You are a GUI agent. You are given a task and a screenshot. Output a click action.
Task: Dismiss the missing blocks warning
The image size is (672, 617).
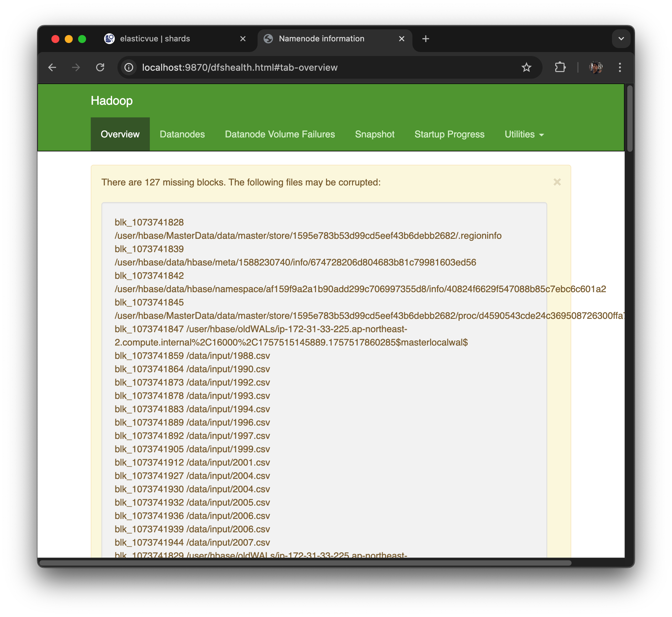point(557,182)
